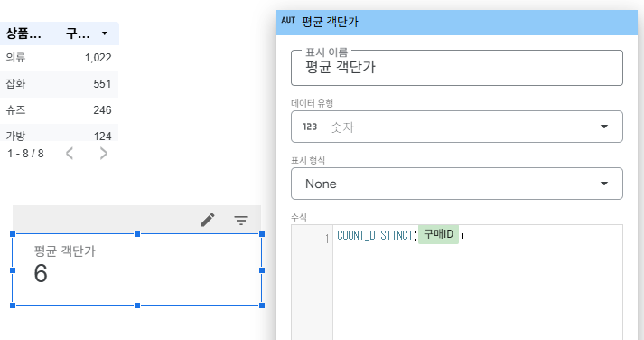Click the 123 number type icon

(x=310, y=127)
